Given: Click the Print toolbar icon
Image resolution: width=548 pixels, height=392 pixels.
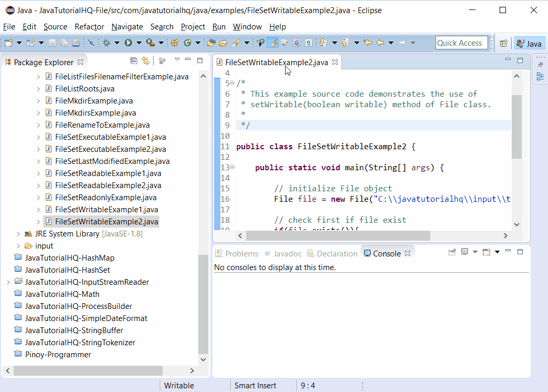Looking at the screenshot, I should (76, 43).
